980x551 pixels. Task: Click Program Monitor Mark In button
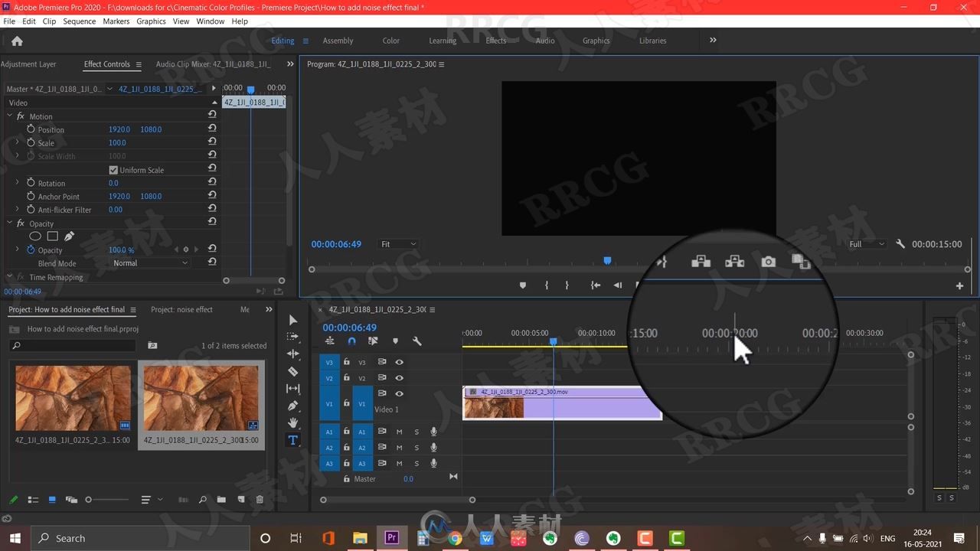tap(547, 285)
